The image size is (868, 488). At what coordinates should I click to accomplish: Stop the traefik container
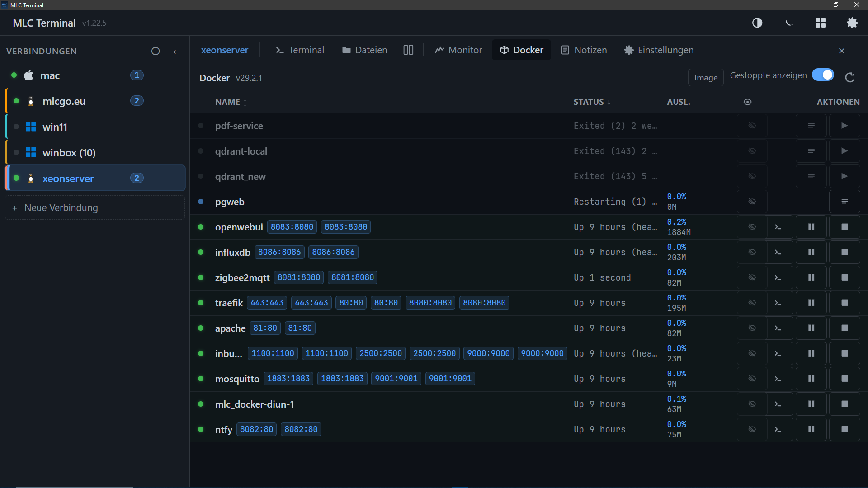(844, 302)
